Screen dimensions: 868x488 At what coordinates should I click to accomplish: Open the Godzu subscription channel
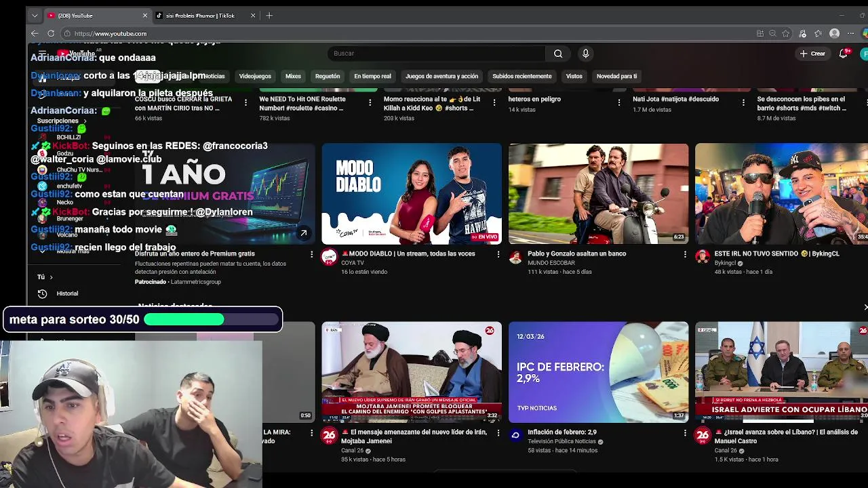click(65, 154)
